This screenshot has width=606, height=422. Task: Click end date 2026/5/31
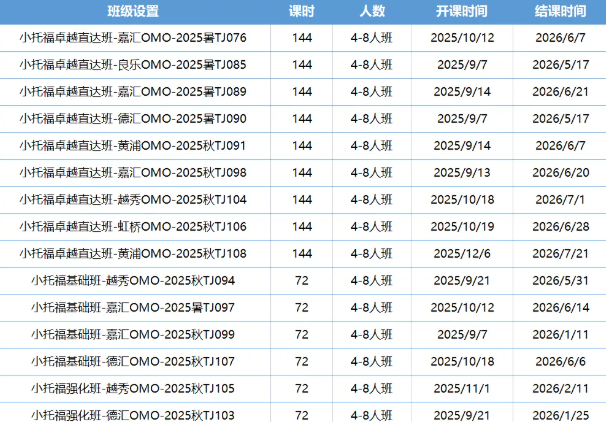point(560,281)
